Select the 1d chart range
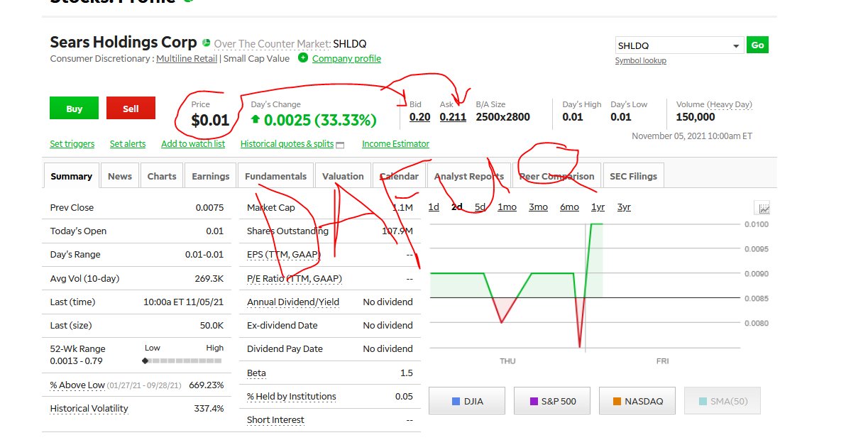 tap(434, 207)
